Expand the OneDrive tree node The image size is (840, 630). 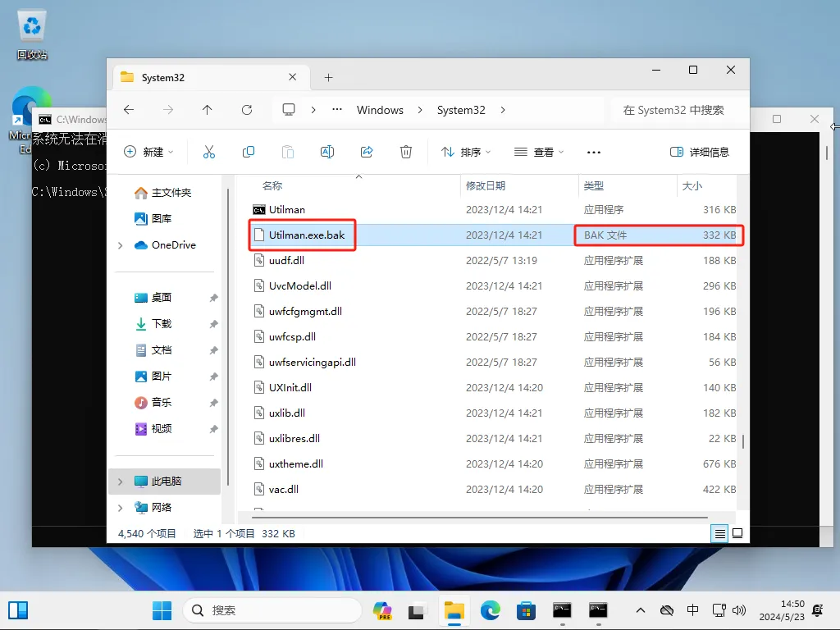pyautogui.click(x=120, y=245)
